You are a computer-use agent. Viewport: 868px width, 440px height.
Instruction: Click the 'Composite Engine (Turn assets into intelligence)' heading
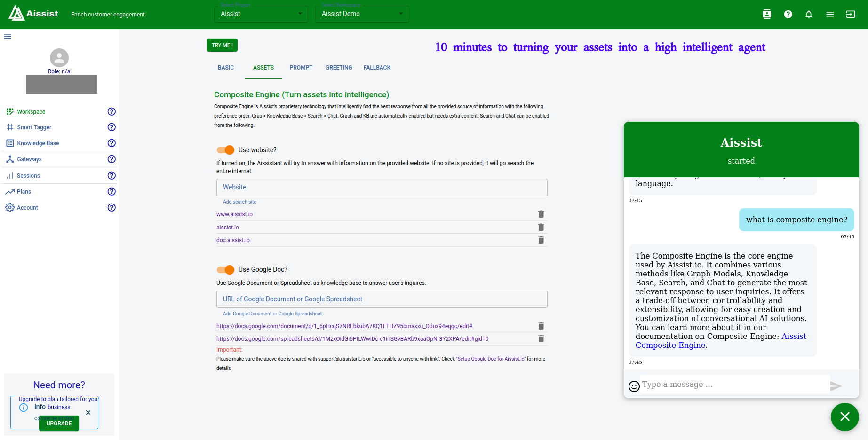click(x=302, y=94)
